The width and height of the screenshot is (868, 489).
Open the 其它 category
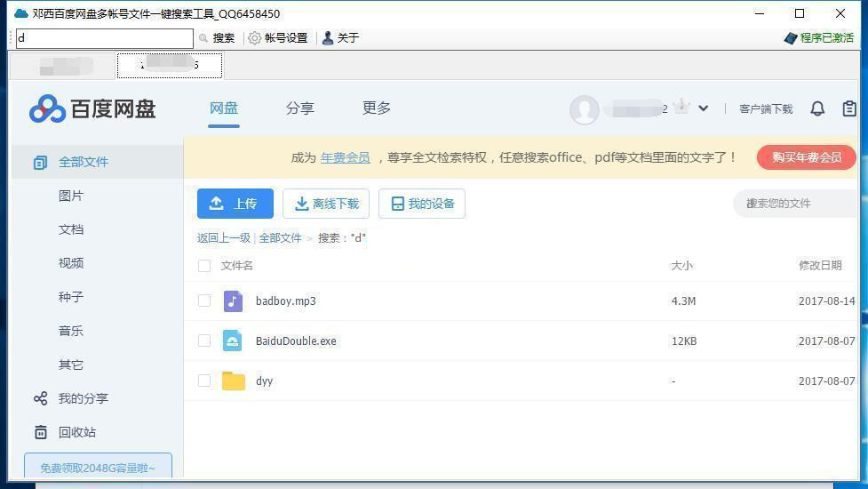pyautogui.click(x=71, y=365)
